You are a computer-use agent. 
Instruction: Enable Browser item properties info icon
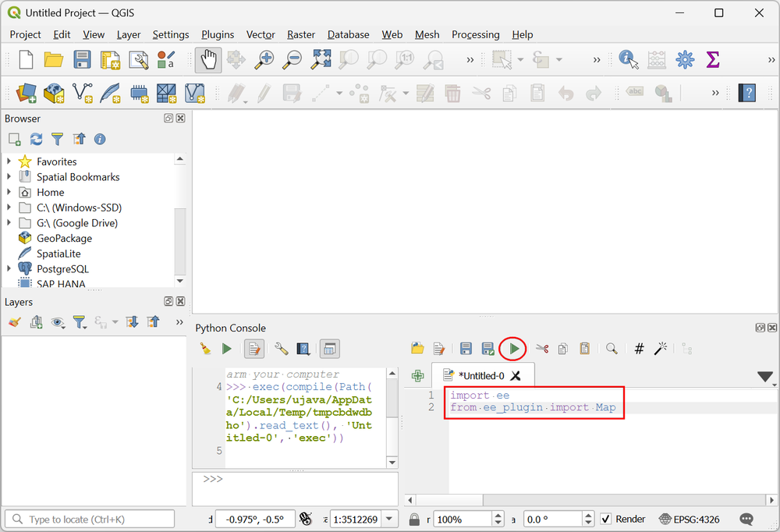100,140
